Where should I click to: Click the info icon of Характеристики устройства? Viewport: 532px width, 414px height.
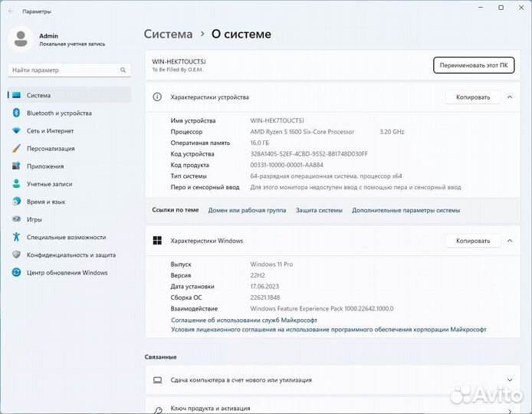157,97
